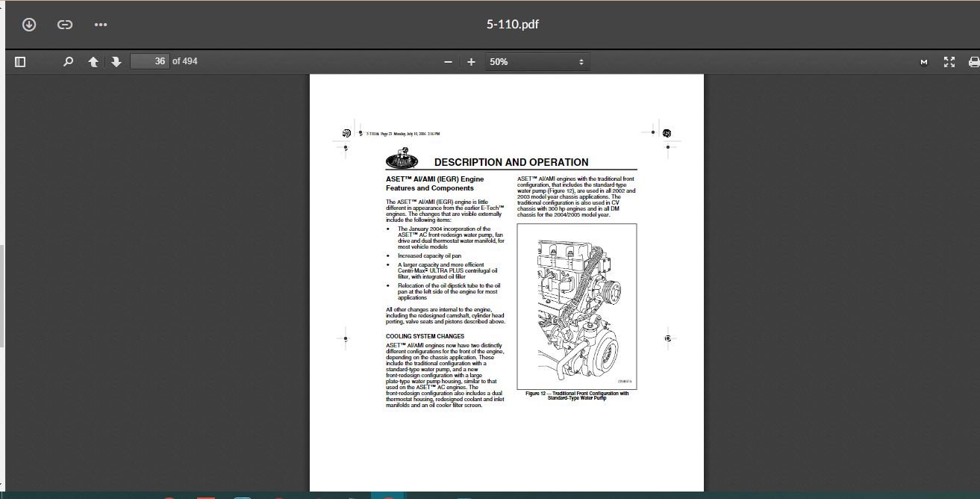
Task: Click the 'ASET AI/AMI (IEGR) Engine Features and Components' heading
Action: 435,184
